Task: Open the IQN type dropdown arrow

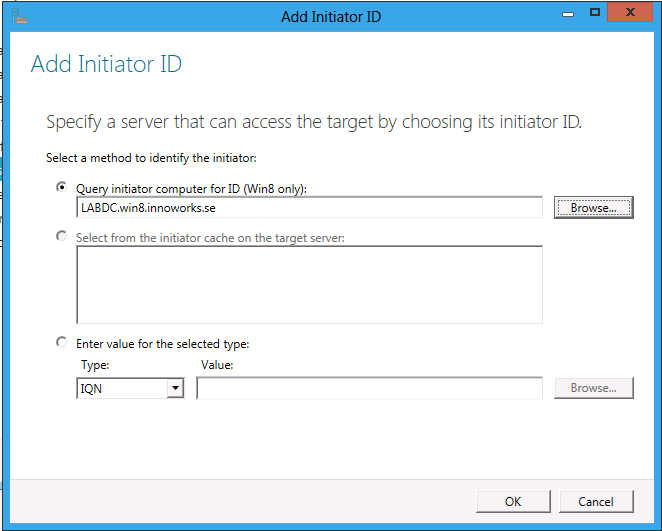Action: (x=175, y=388)
